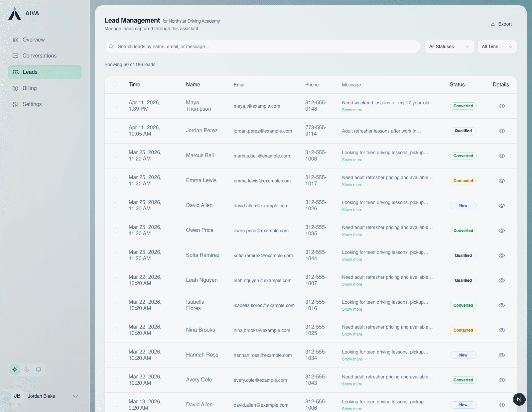Select light theme using the sun icon
This screenshot has height=412, width=532.
pos(14,369)
